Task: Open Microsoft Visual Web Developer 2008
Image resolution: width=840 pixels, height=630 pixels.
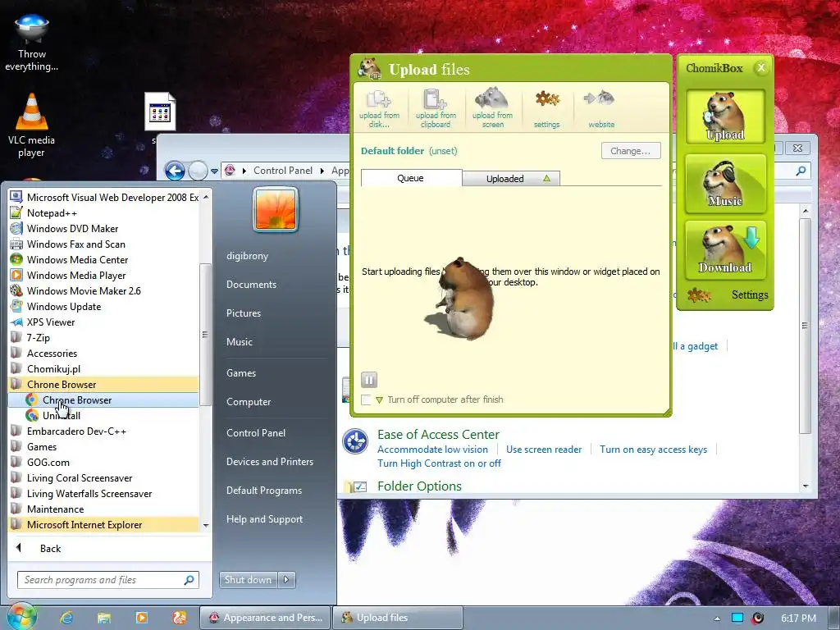Action: tap(103, 197)
